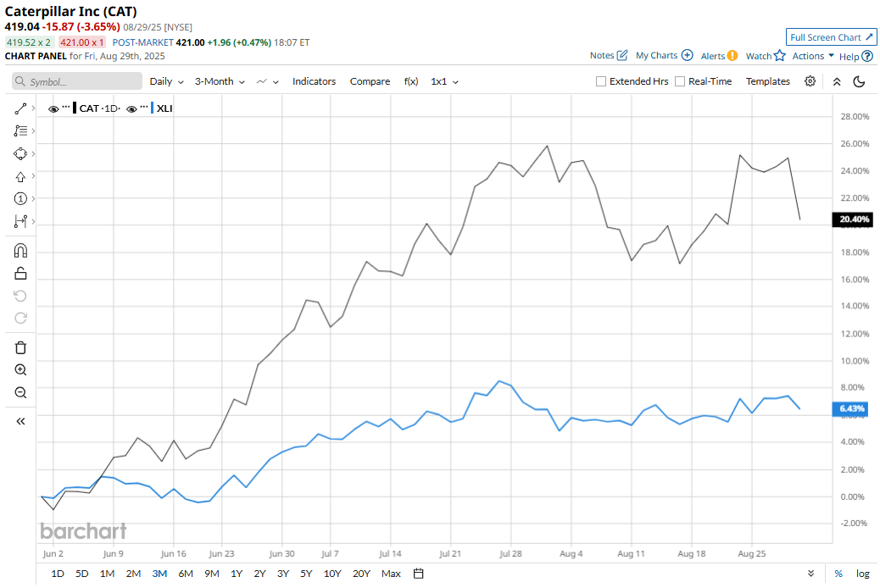Click the undo arrow icon

point(20,296)
